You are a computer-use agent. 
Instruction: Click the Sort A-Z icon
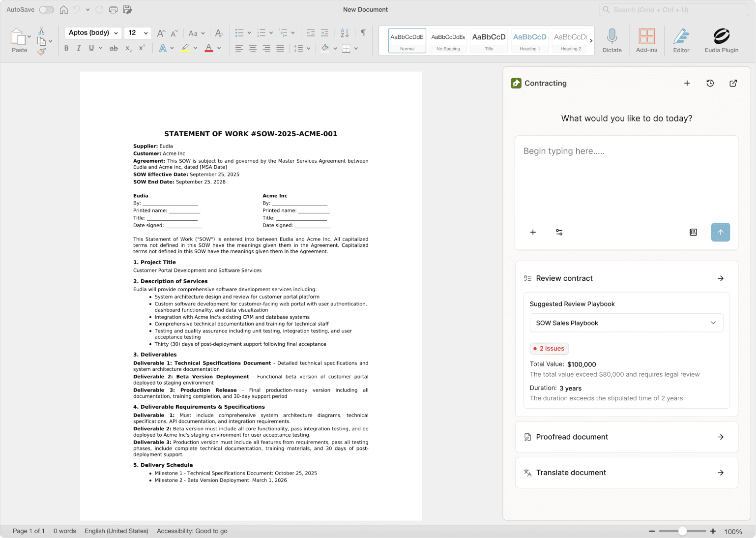pyautogui.click(x=345, y=33)
